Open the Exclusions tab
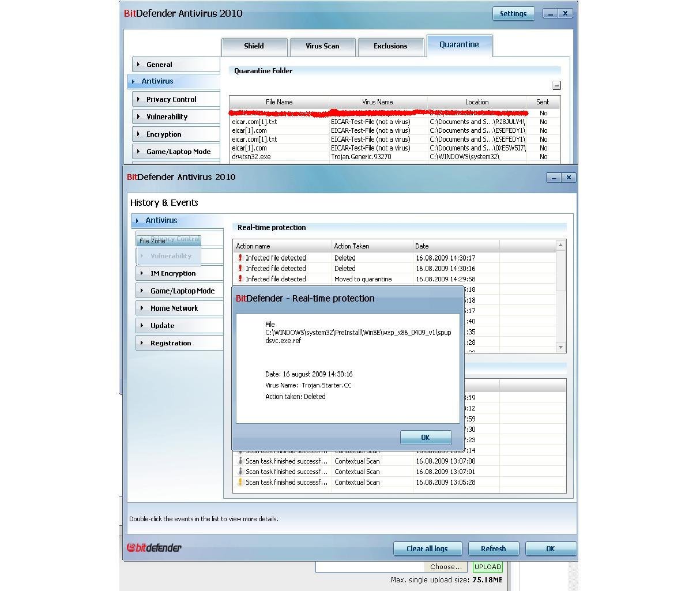Image resolution: width=700 pixels, height=591 pixels. [x=390, y=46]
